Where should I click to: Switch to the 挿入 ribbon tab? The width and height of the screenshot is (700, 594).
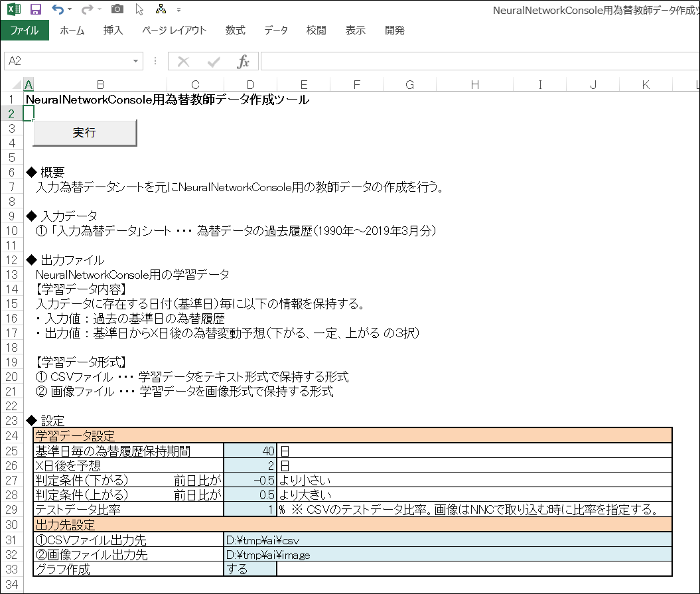pyautogui.click(x=113, y=31)
